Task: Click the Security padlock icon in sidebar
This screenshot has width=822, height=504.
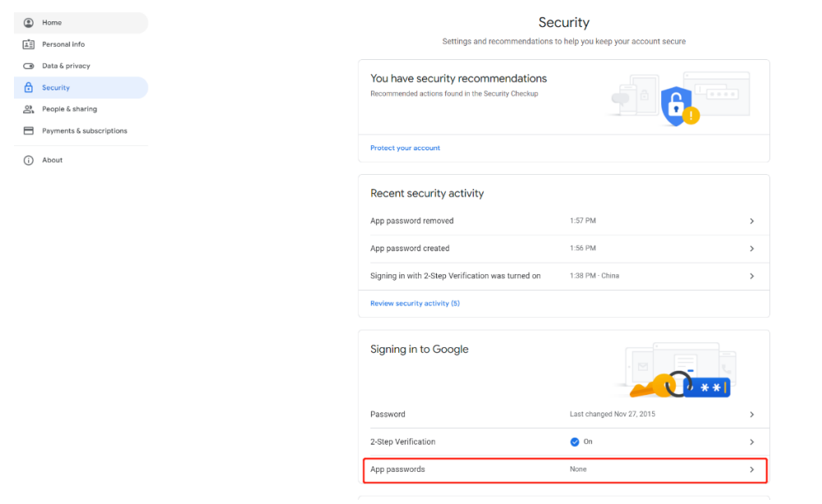Action: click(28, 88)
